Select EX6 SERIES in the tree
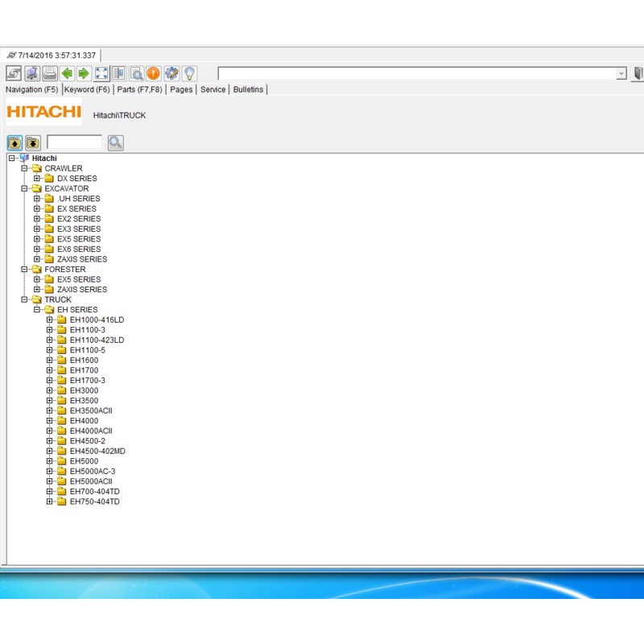 click(79, 250)
